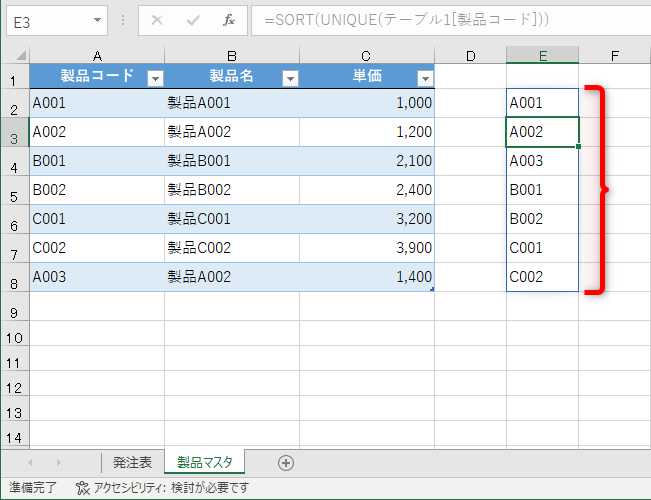
Task: Go to previous sheet with left arrow
Action: [x=30, y=462]
